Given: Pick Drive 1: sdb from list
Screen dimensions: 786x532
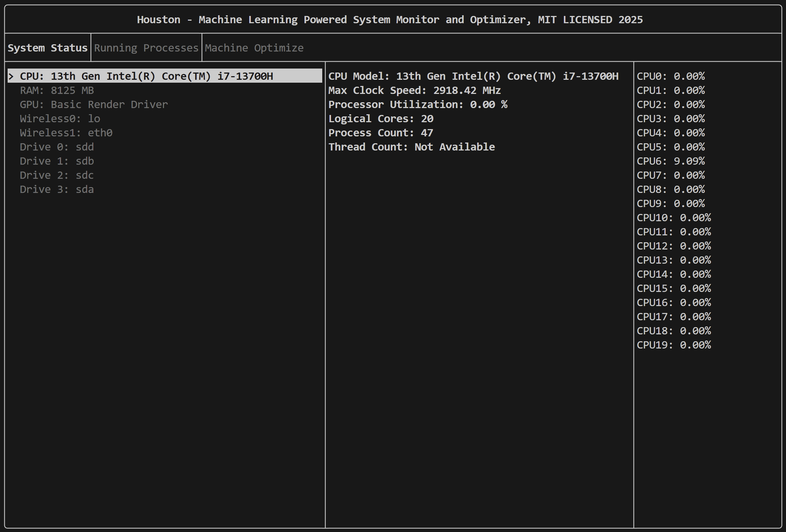Looking at the screenshot, I should pyautogui.click(x=57, y=161).
